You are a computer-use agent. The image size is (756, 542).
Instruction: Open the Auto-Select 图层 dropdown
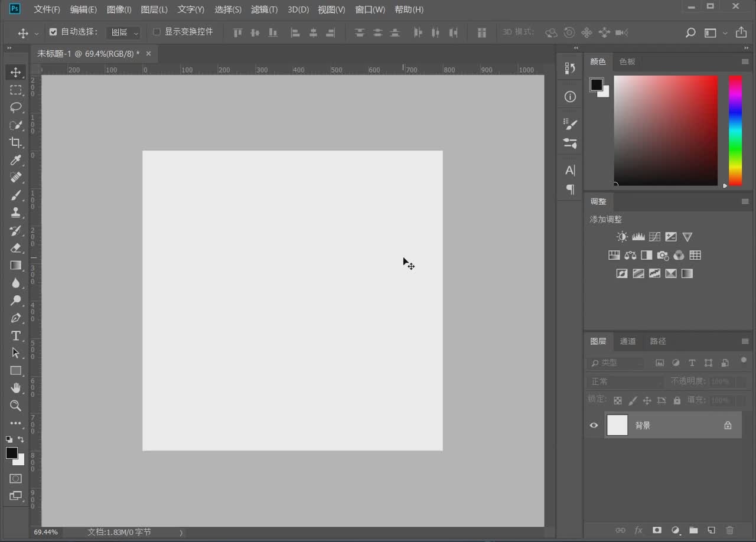(123, 32)
